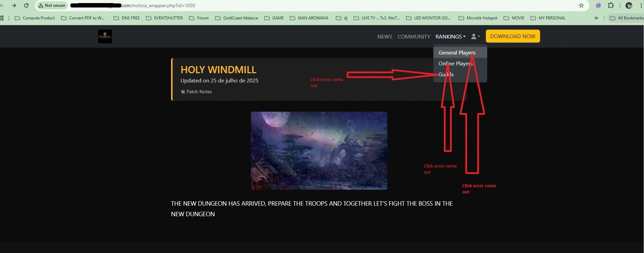
Task: Click the Not secure site info badge
Action: [x=51, y=5]
